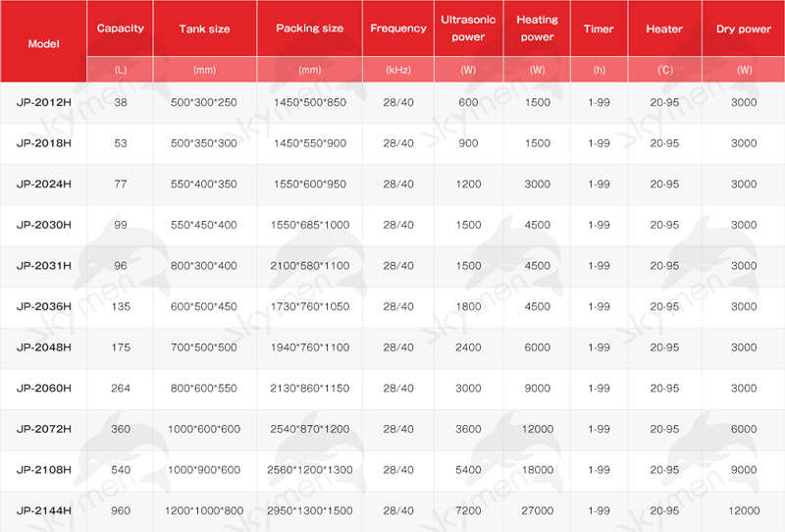Screen dimensions: 785x532
Task: Select the JP-2036H model cell
Action: click(43, 306)
